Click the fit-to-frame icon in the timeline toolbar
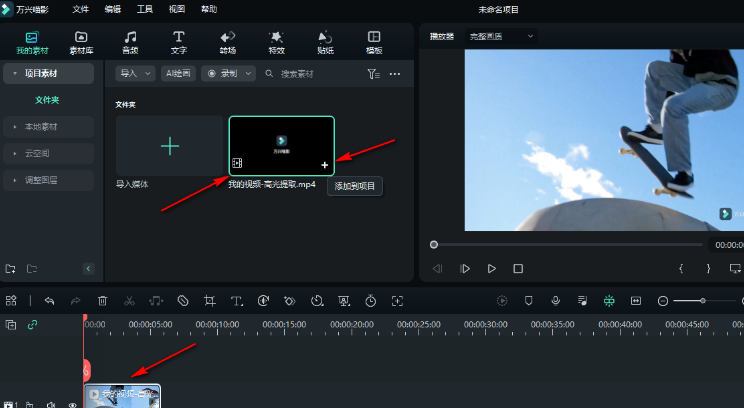Screen dimensions: 744x408 point(397,301)
